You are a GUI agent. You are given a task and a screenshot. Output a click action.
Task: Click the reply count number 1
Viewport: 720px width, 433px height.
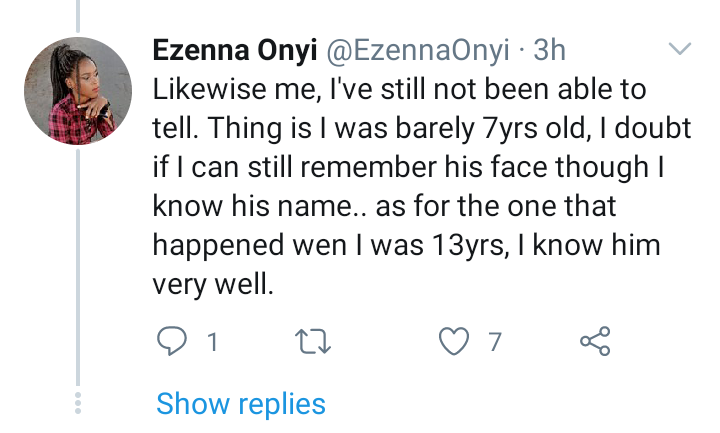coord(212,343)
